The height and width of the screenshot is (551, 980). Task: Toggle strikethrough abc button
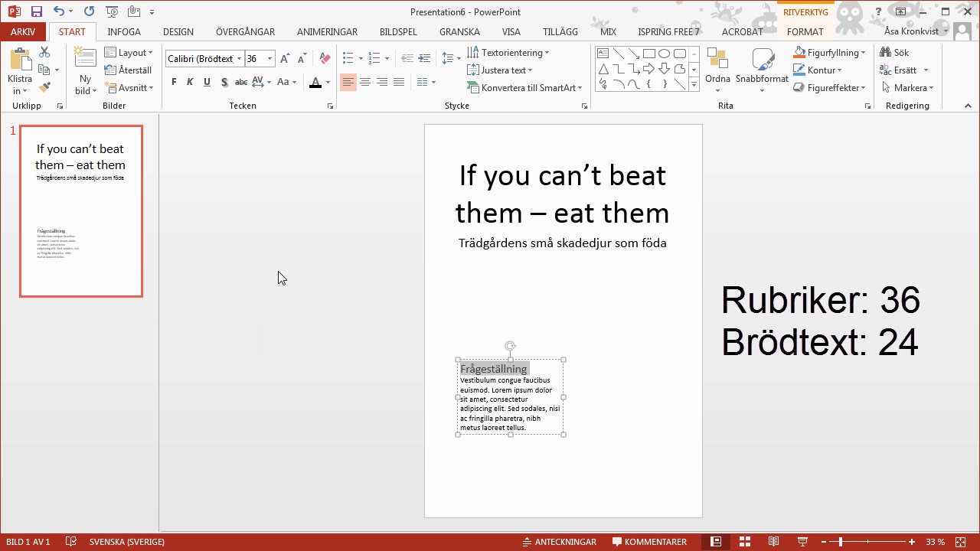click(240, 82)
